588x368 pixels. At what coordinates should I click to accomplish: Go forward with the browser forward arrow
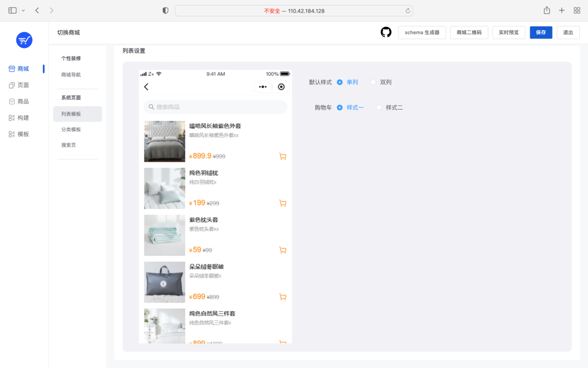(51, 10)
